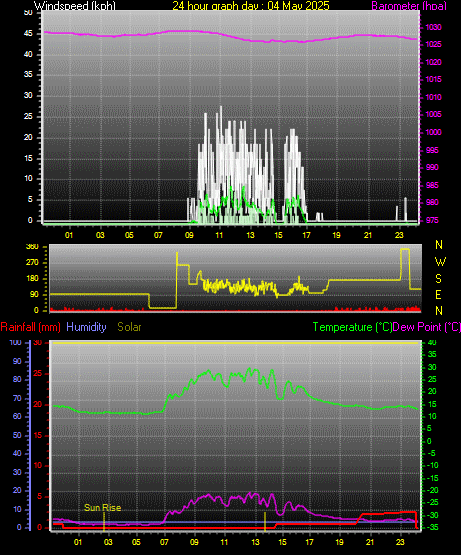
Task: Click the 25 windspeed axis value
Action: pos(28,116)
